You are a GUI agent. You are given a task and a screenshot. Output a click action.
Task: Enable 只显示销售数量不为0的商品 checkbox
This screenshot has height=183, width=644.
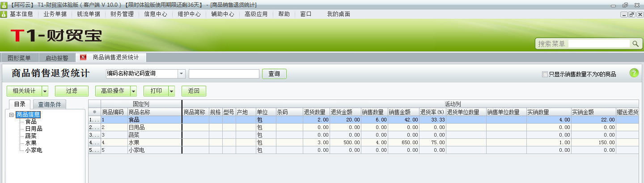click(x=545, y=74)
